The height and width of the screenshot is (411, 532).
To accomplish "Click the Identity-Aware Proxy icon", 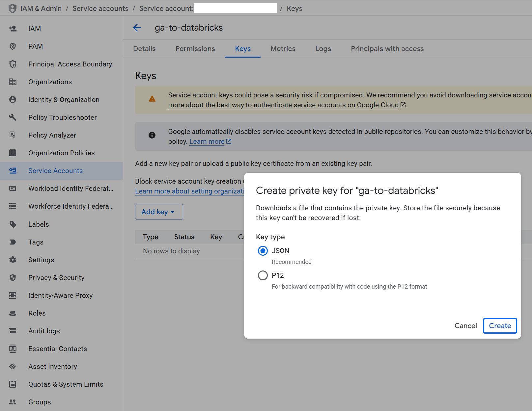I will coord(13,295).
